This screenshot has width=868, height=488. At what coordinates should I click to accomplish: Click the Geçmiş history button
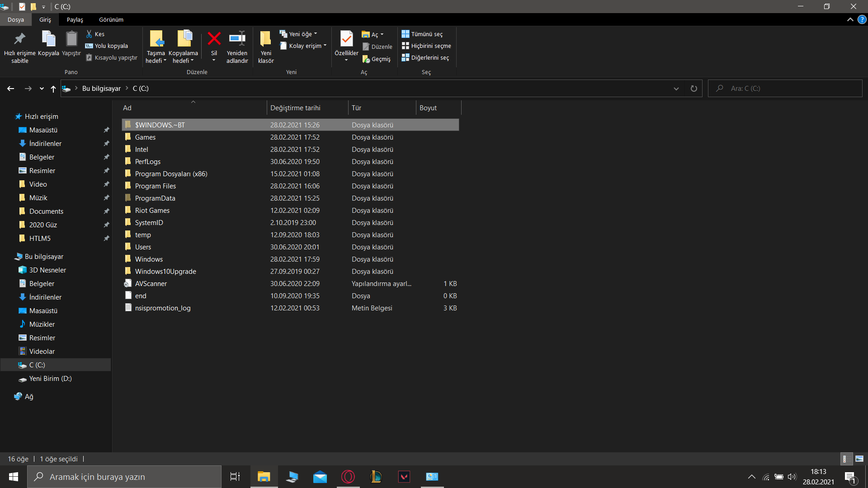click(x=377, y=59)
